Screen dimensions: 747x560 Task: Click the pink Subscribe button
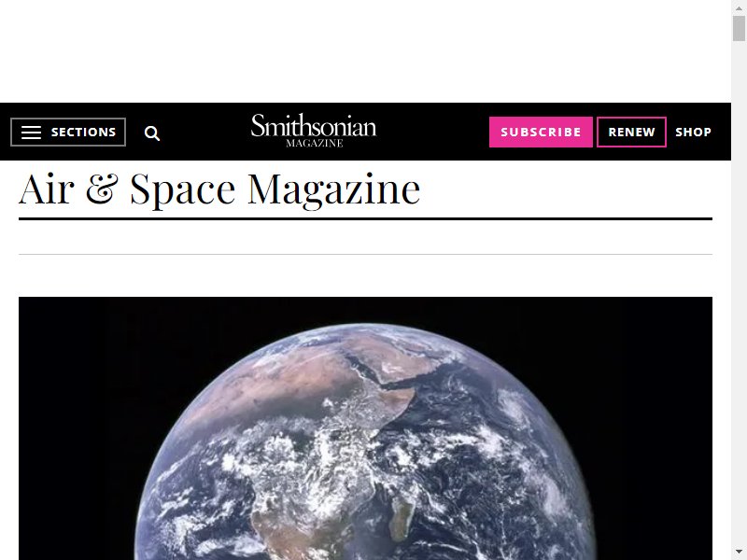pyautogui.click(x=541, y=132)
